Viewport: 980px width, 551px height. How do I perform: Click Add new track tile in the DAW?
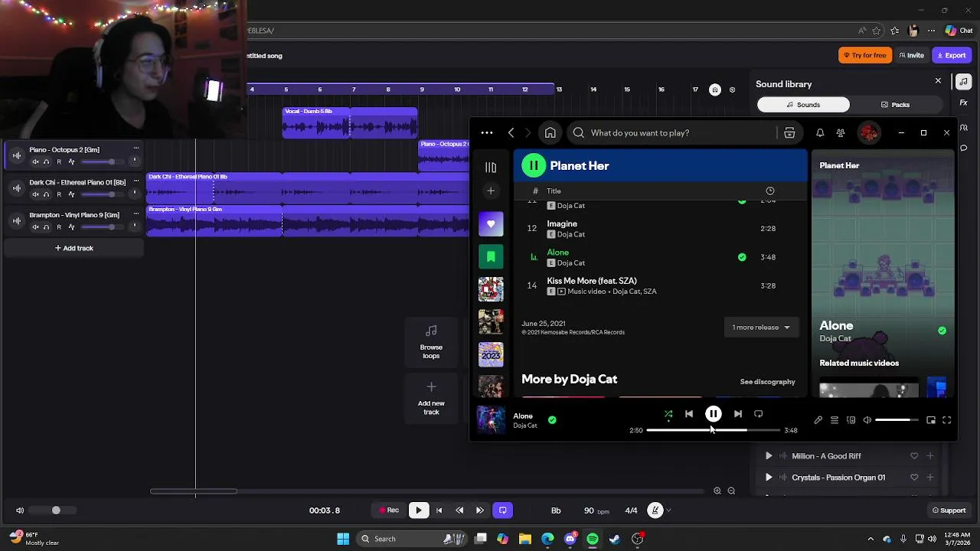point(431,398)
